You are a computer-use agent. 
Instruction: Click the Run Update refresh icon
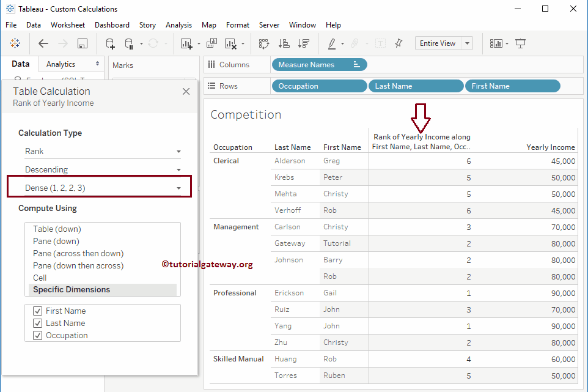tap(153, 43)
